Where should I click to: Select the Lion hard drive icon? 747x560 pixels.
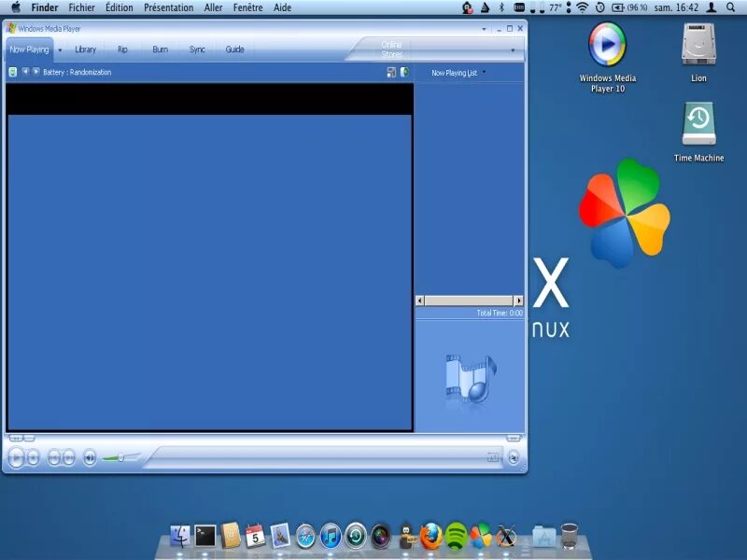[x=698, y=52]
